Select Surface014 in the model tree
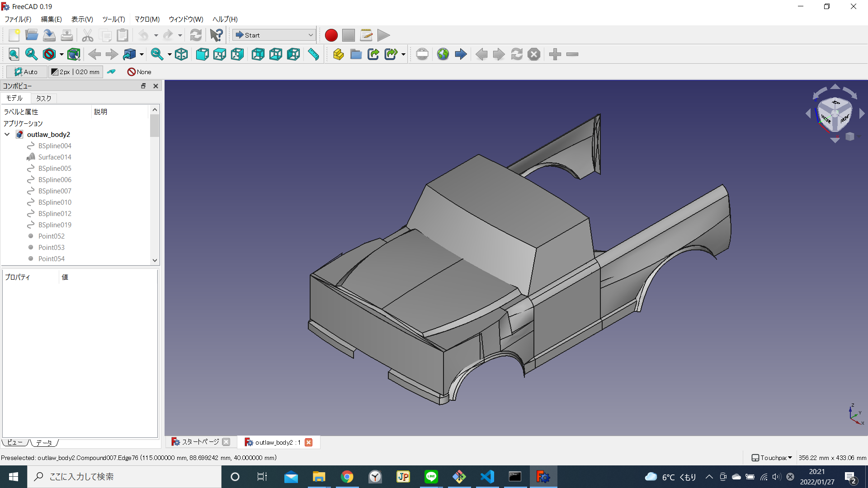 pos(55,157)
